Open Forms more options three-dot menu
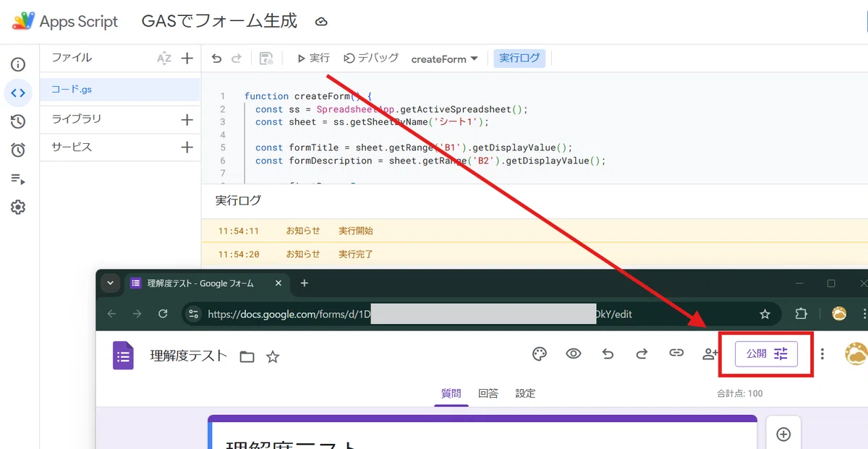Image resolution: width=868 pixels, height=449 pixels. pyautogui.click(x=822, y=354)
